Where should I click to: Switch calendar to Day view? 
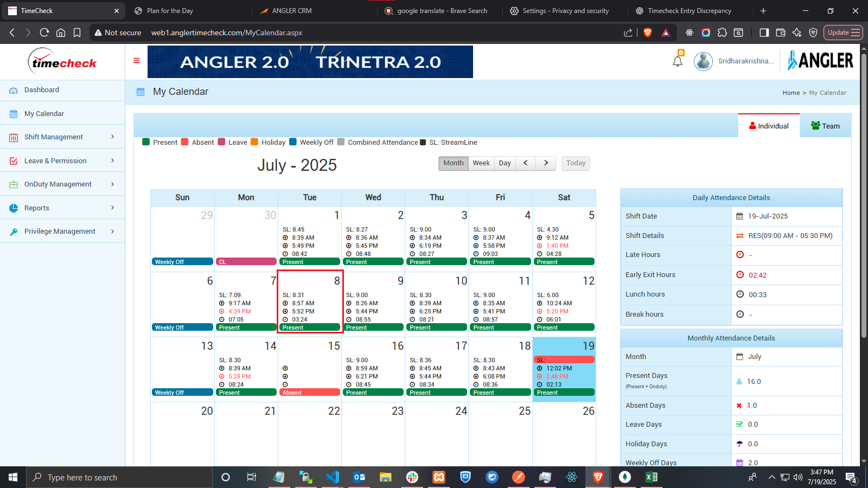coord(505,163)
